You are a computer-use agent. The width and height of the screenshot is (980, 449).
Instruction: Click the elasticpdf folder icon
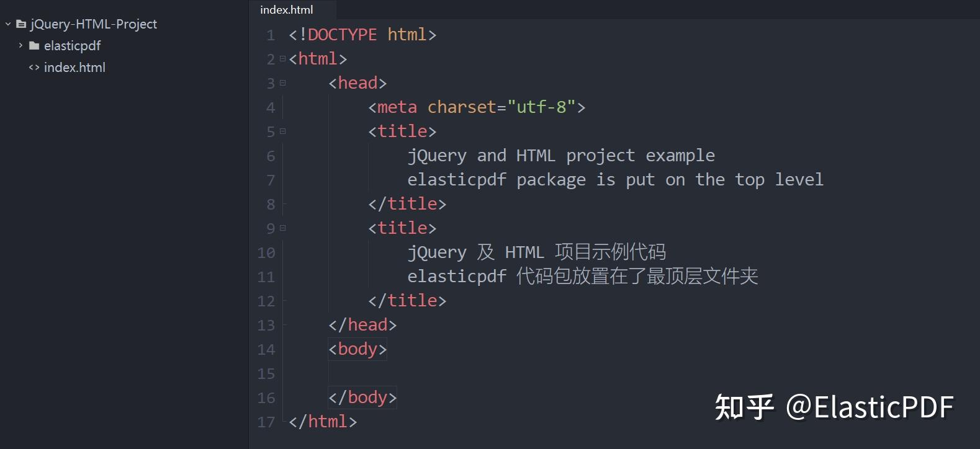[x=34, y=46]
